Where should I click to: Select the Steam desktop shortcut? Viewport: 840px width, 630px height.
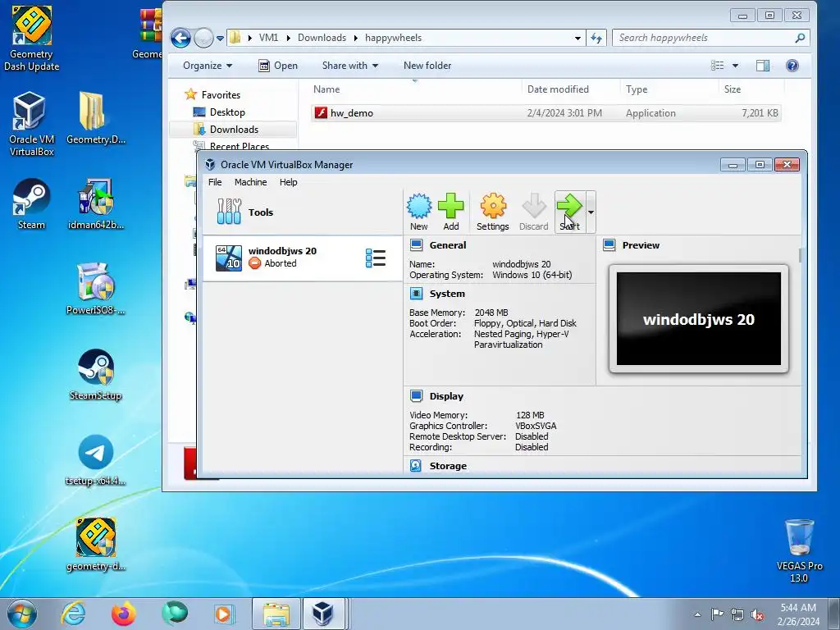click(x=31, y=203)
